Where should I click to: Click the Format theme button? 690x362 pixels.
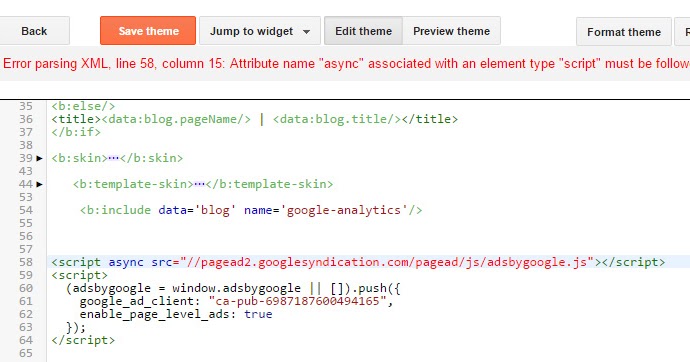point(624,32)
